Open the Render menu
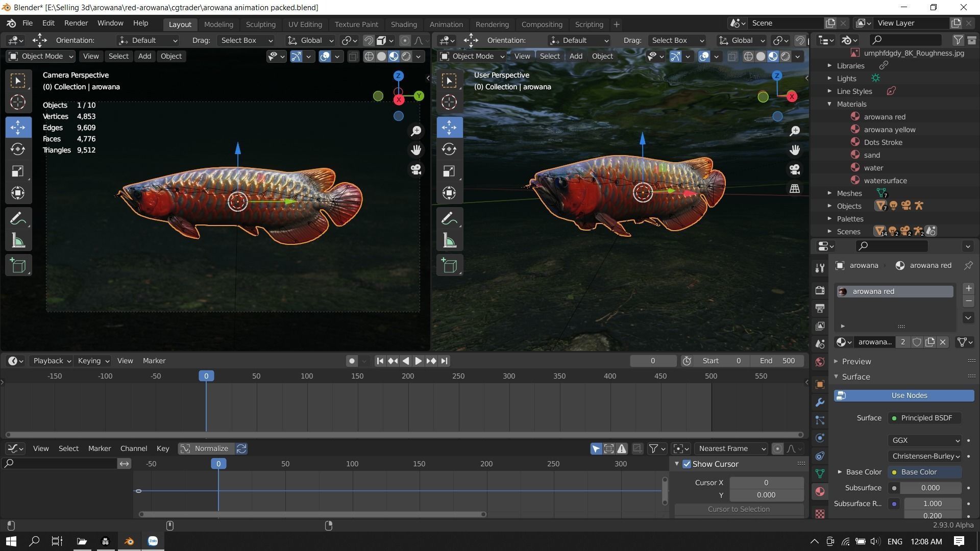 [x=76, y=23]
